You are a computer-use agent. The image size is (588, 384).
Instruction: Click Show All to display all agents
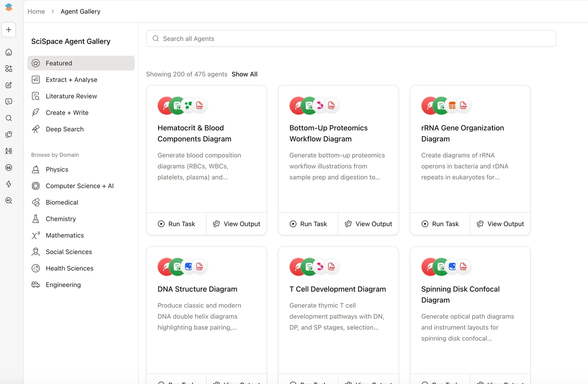(x=244, y=74)
